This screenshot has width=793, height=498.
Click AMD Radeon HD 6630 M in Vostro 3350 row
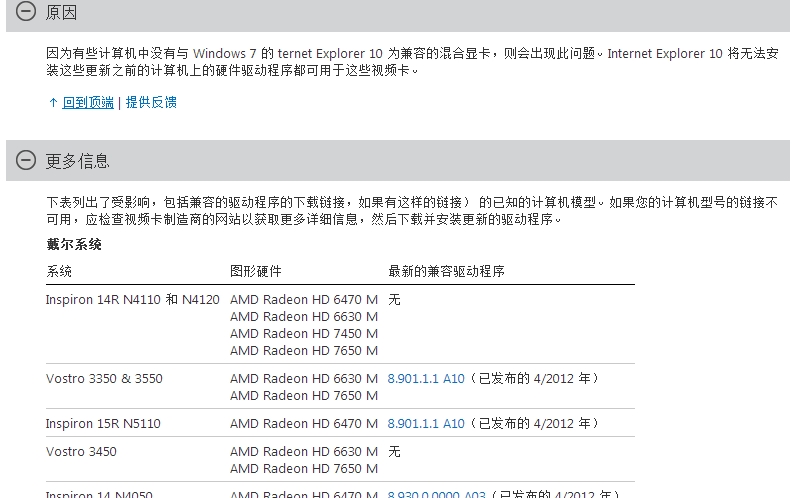(304, 379)
